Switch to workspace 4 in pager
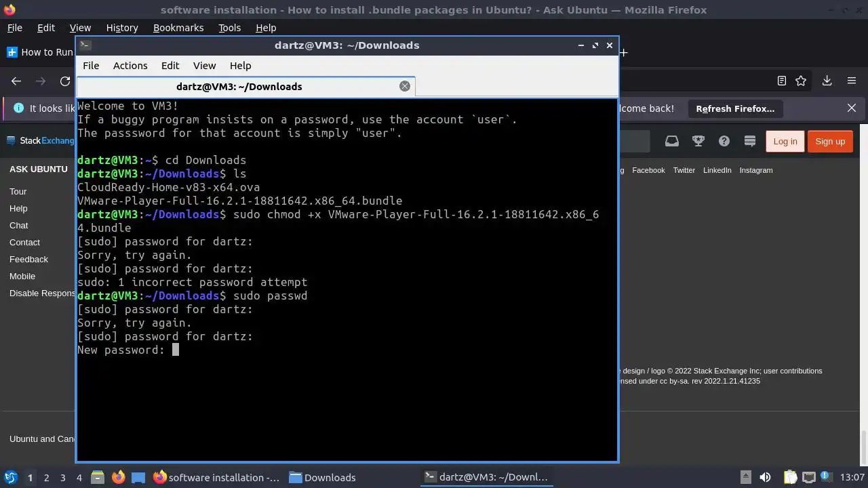The width and height of the screenshot is (868, 488). tap(79, 478)
